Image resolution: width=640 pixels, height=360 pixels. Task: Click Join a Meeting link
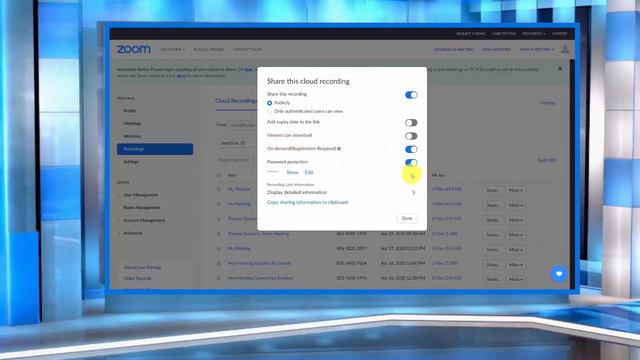[496, 49]
